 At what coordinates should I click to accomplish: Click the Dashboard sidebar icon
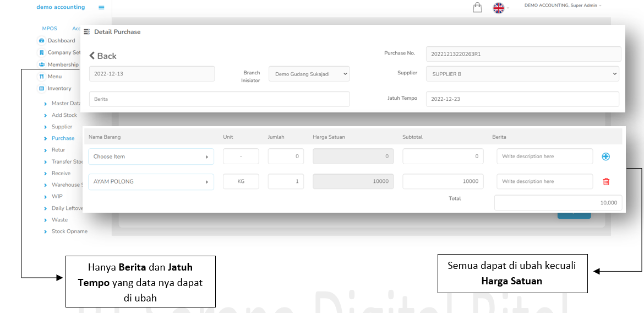(x=41, y=41)
